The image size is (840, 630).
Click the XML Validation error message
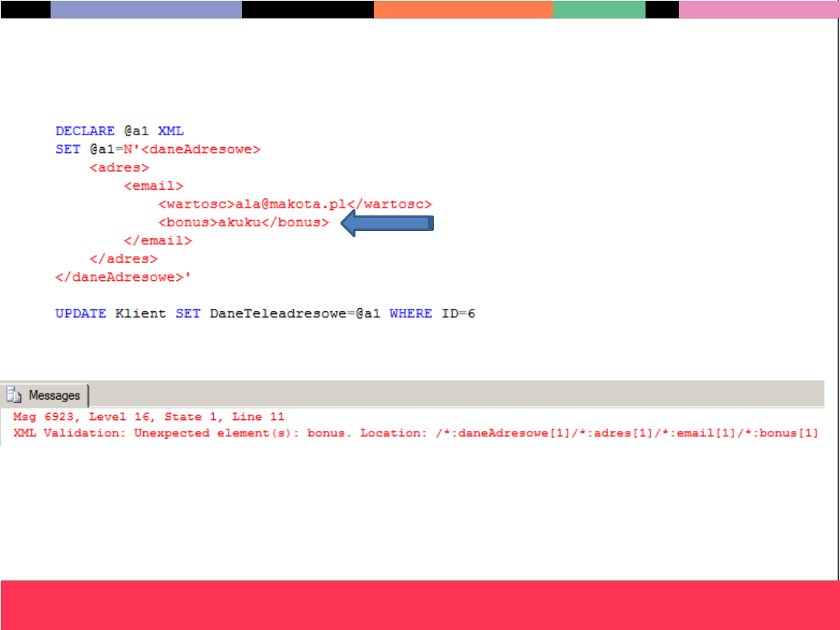point(415,432)
